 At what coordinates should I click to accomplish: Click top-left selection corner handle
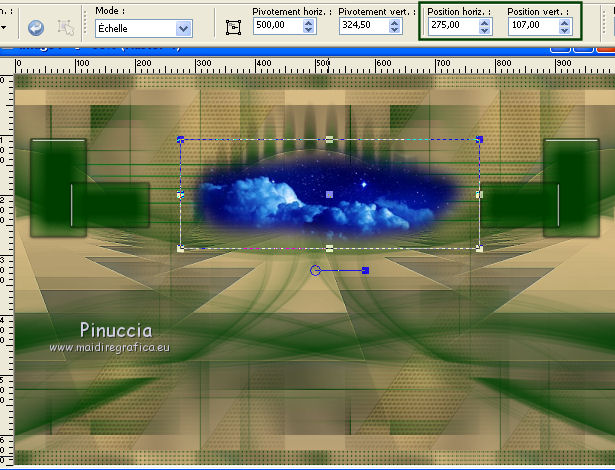[x=180, y=139]
